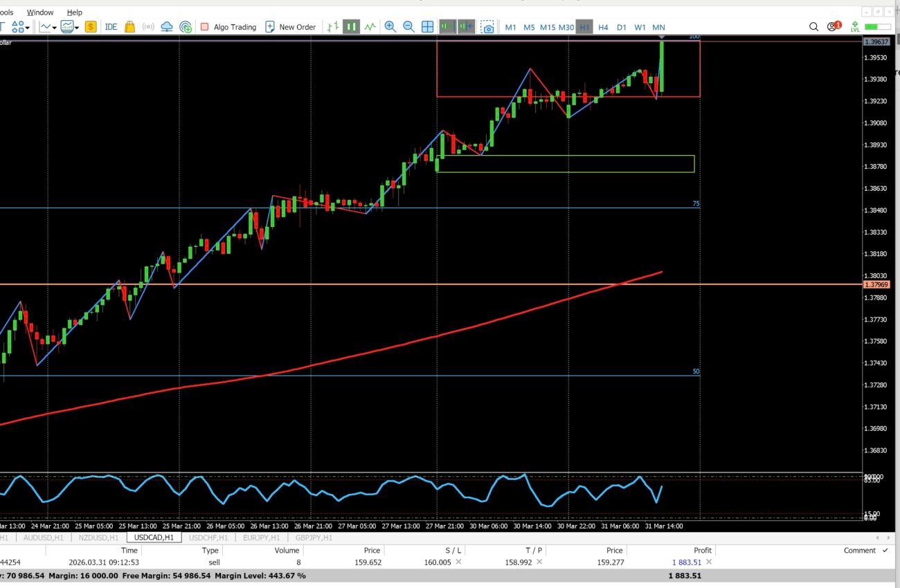
Task: Toggle Algo Trading on or off
Action: [x=228, y=27]
